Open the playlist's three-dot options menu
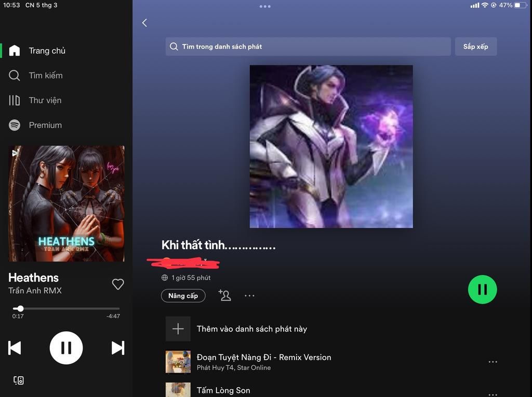Screen dimensions: 532x397 [249, 296]
